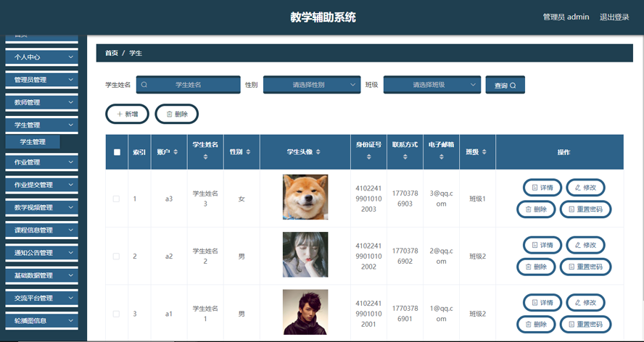Click the sort arrows beside 性别 column
Screen dimensions: 644x342
(248, 152)
